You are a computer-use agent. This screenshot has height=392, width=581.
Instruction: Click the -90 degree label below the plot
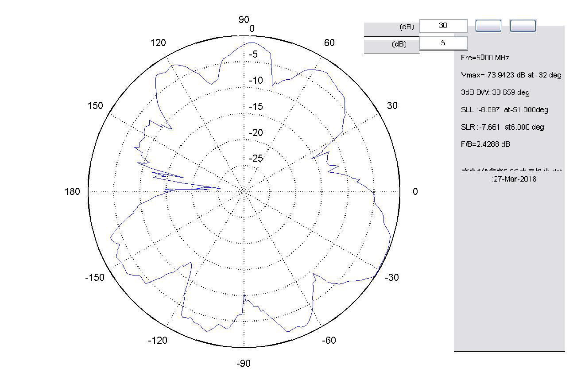pyautogui.click(x=244, y=364)
